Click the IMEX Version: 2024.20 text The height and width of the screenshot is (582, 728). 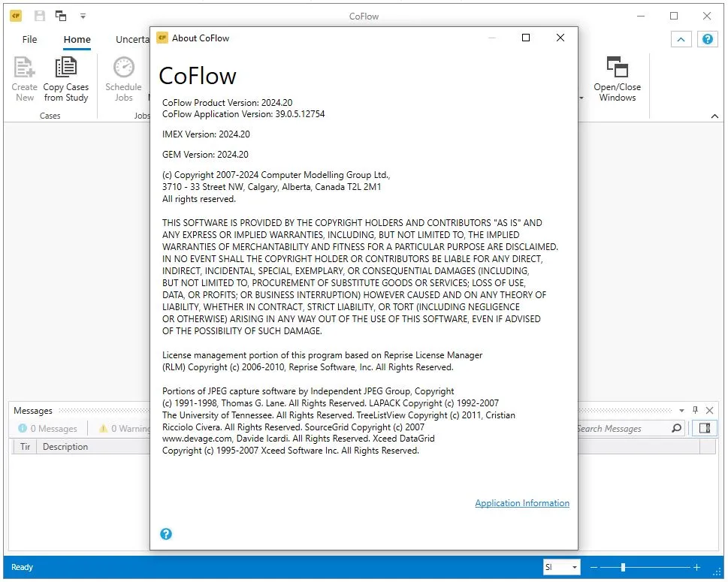point(206,134)
